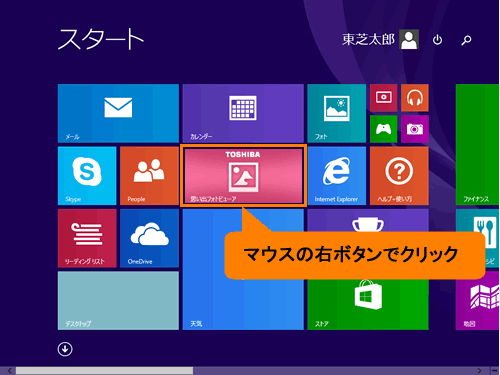This screenshot has width=500, height=375.
Task: Open the Help+Tips (ヘルプ+使い方) tile
Action: click(399, 176)
